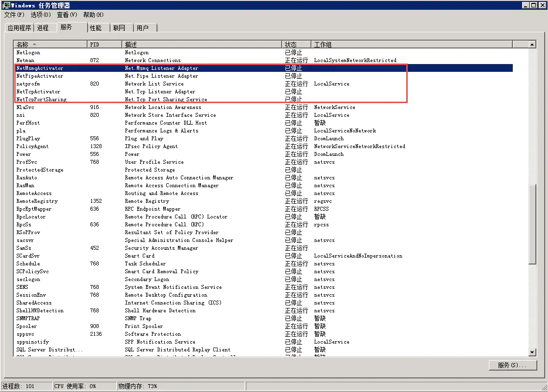Sort services by the 描述 column header
548x392 pixels.
coord(202,44)
